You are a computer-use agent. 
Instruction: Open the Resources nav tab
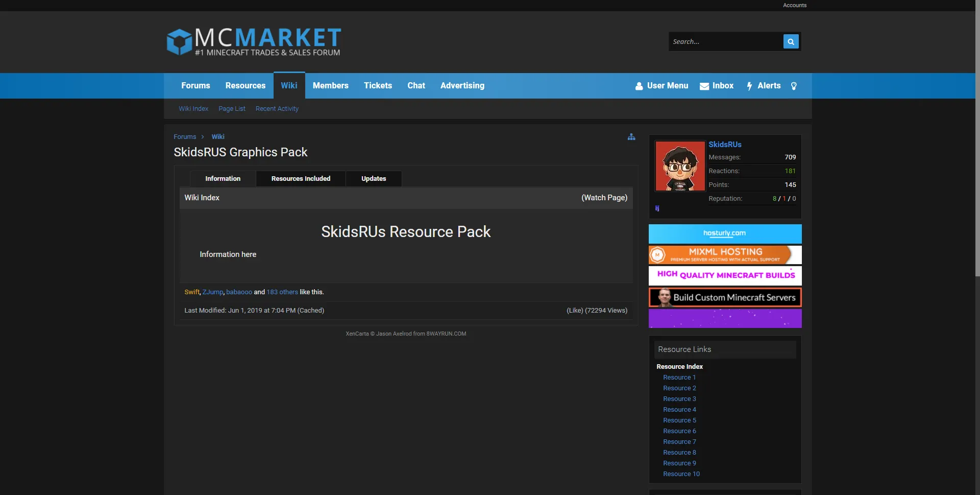point(246,86)
